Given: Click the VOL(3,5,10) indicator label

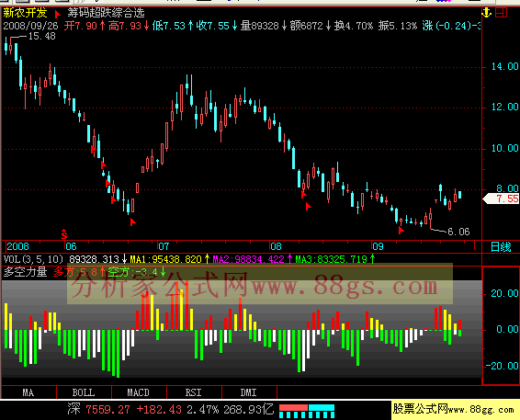Looking at the screenshot, I should (33, 259).
